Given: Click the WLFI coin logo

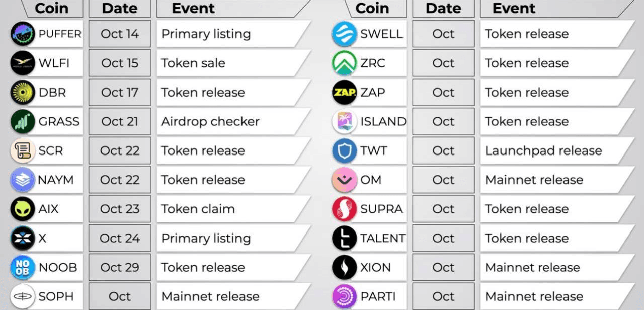Looking at the screenshot, I should [x=23, y=63].
